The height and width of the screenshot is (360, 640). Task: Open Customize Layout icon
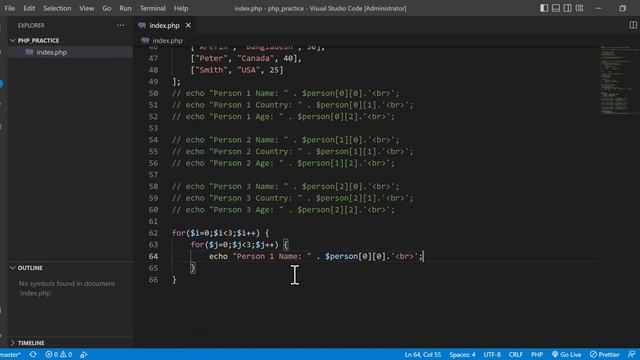coord(580,8)
